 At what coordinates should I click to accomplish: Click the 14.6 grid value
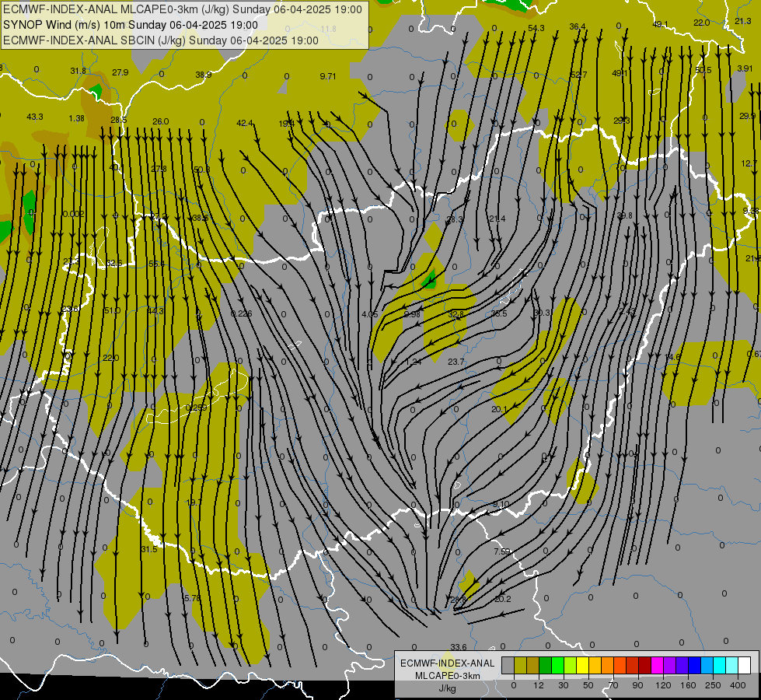tap(672, 357)
